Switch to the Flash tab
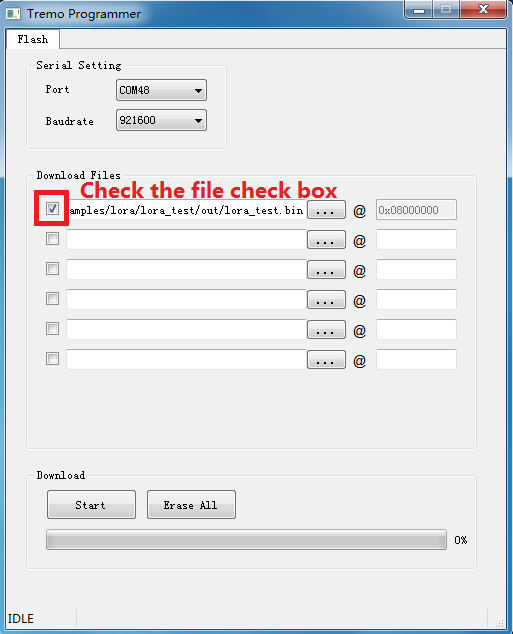The height and width of the screenshot is (634, 513). (x=33, y=39)
